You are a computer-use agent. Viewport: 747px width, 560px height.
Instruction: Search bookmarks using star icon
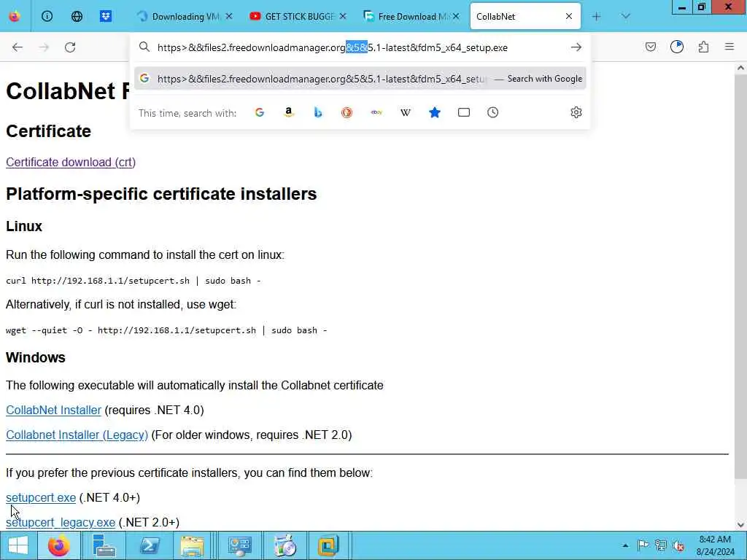[435, 112]
